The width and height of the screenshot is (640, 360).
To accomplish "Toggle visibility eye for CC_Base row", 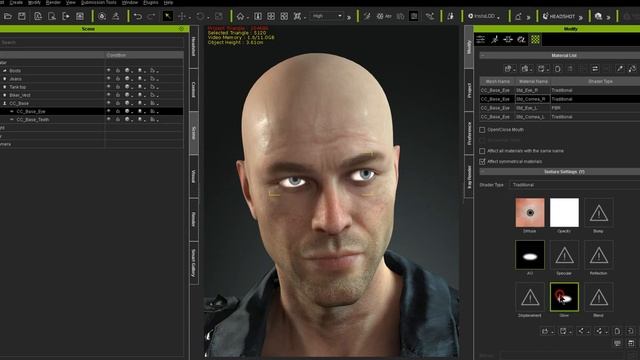I will 109,103.
